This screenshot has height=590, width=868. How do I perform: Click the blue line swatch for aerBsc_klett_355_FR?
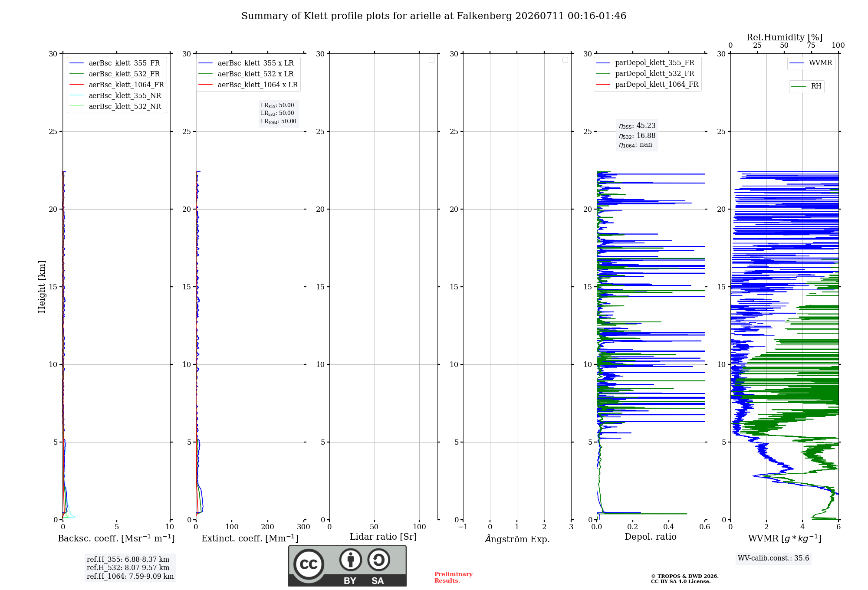(77, 63)
